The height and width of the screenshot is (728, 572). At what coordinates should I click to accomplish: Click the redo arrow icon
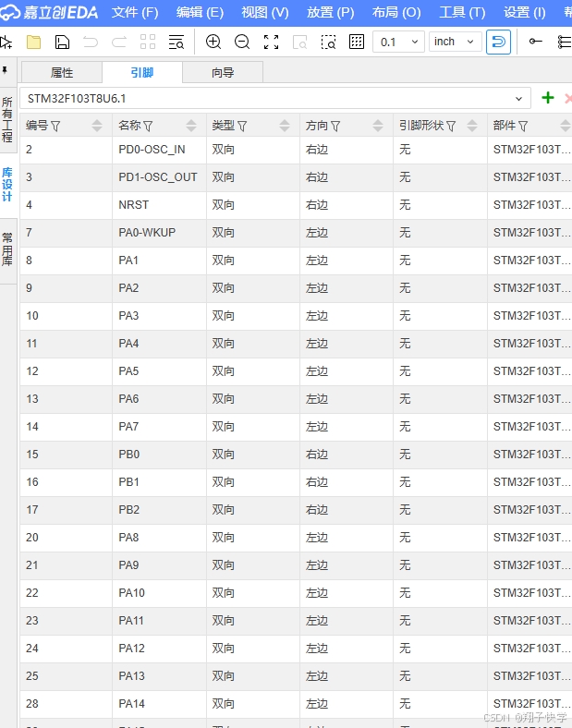[119, 42]
